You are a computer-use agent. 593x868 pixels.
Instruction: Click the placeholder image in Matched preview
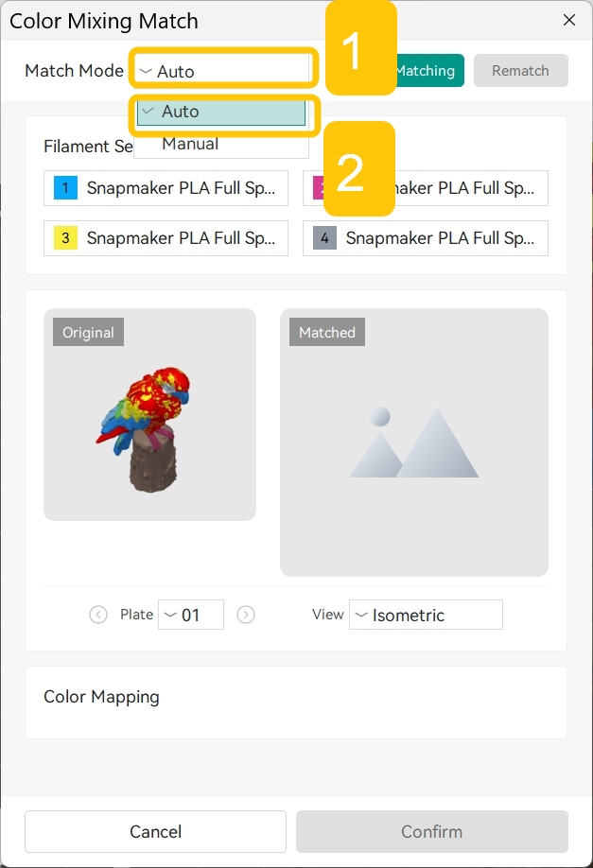[414, 442]
